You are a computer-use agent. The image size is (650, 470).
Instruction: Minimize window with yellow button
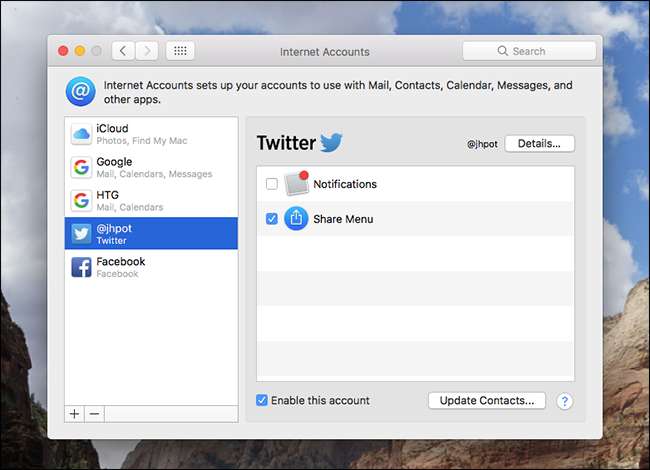point(80,51)
